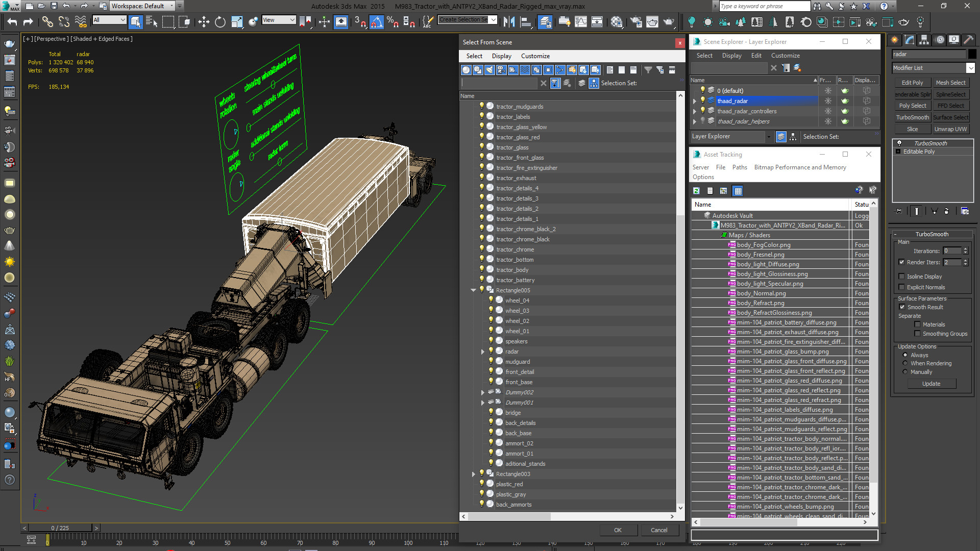The image size is (980, 551).
Task: Click the Update button in TurboSmooth
Action: coord(931,384)
